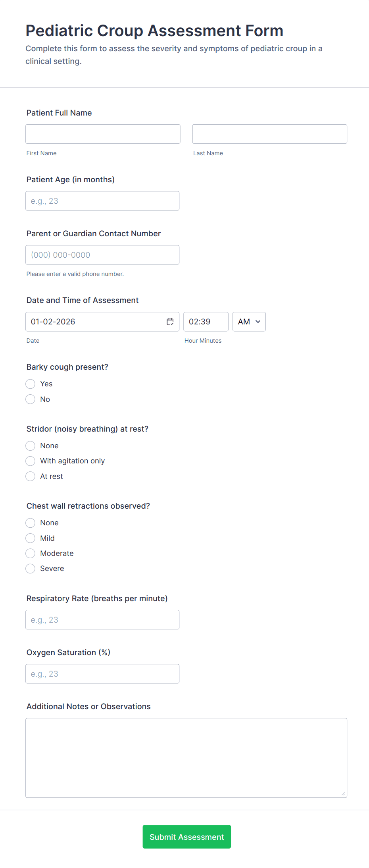This screenshot has height=868, width=369.
Task: Select None for chest wall retractions
Action: point(30,523)
